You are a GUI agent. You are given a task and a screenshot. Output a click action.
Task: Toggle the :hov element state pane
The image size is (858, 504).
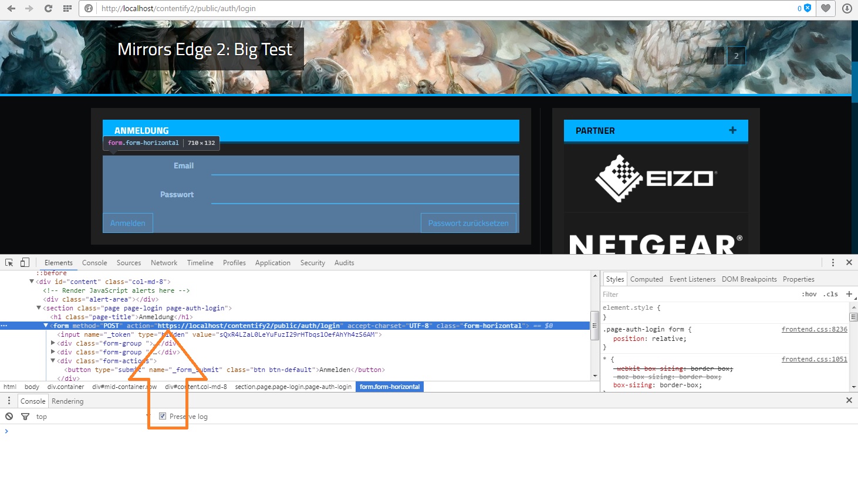click(x=810, y=294)
